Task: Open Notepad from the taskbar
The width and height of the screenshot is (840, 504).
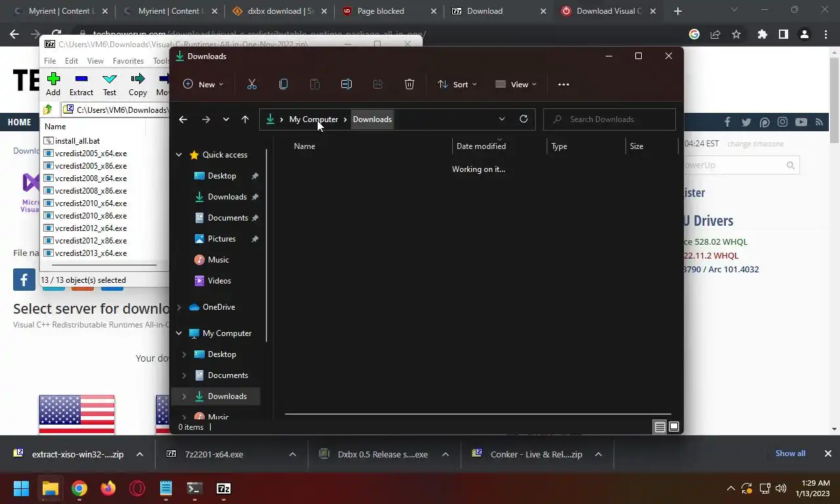Action: pyautogui.click(x=166, y=488)
